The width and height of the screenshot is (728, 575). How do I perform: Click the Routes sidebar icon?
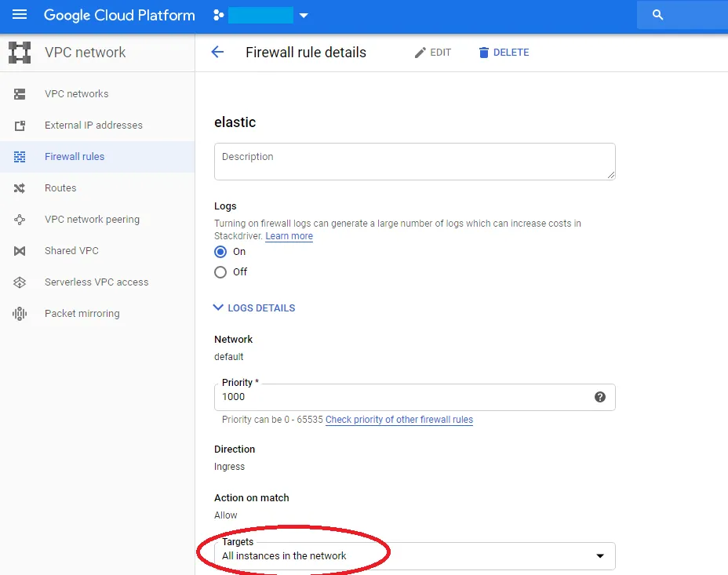[x=20, y=188]
